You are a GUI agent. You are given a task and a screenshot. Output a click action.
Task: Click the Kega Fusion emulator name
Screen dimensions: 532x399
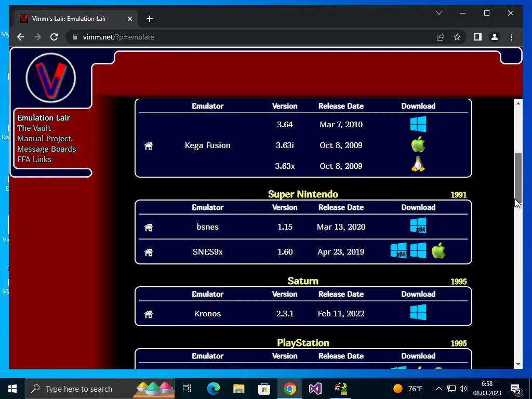tap(208, 145)
